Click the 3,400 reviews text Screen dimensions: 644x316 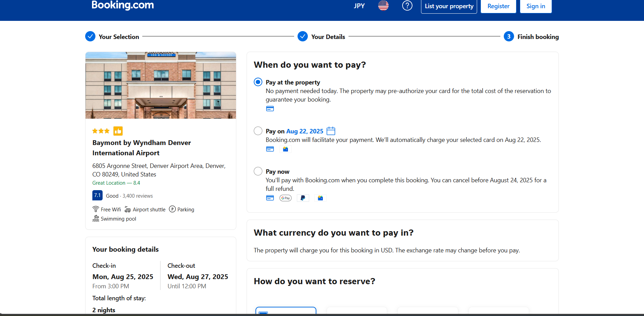click(x=138, y=196)
